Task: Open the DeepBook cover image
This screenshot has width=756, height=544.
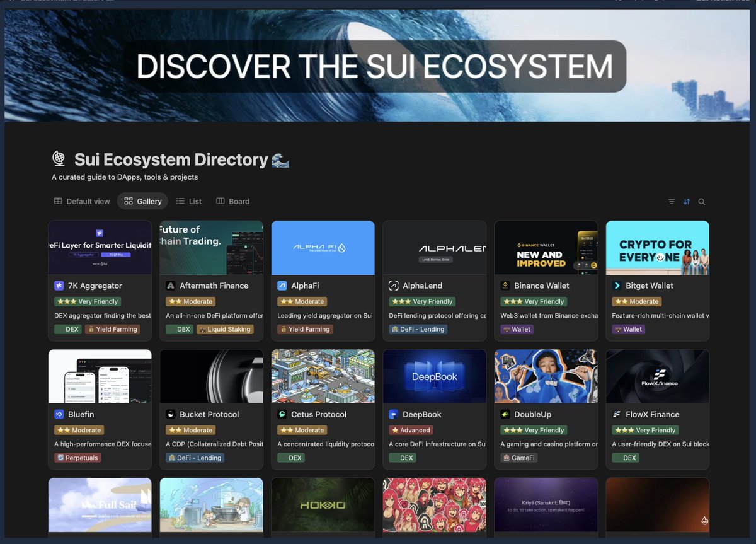Action: 435,376
